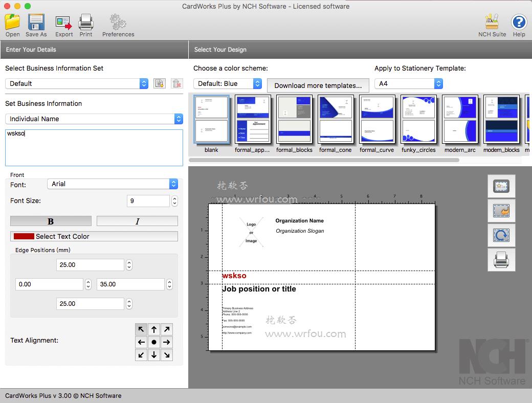The image size is (532, 403).
Task: Align text to middle-left arrow
Action: click(x=141, y=342)
